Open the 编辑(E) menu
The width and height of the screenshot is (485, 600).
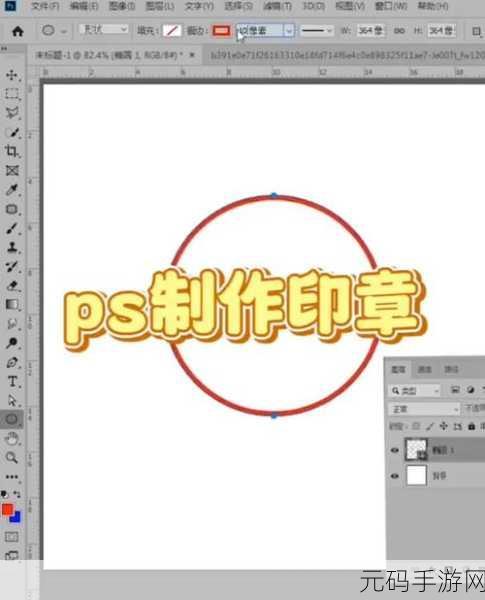coord(84,6)
